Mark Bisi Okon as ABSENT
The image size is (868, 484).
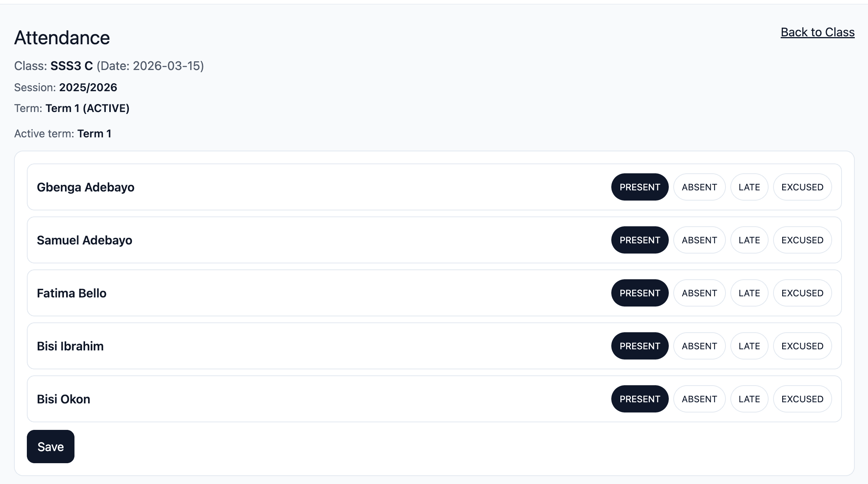coord(699,399)
